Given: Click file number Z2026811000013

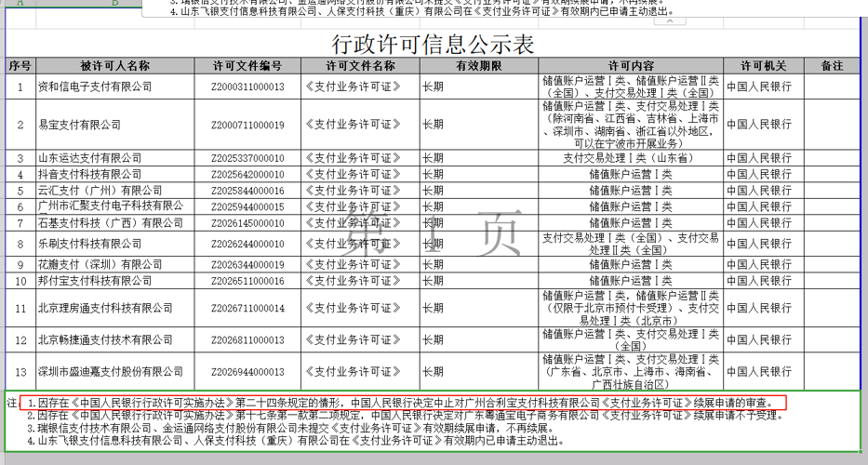Looking at the screenshot, I should tap(247, 339).
